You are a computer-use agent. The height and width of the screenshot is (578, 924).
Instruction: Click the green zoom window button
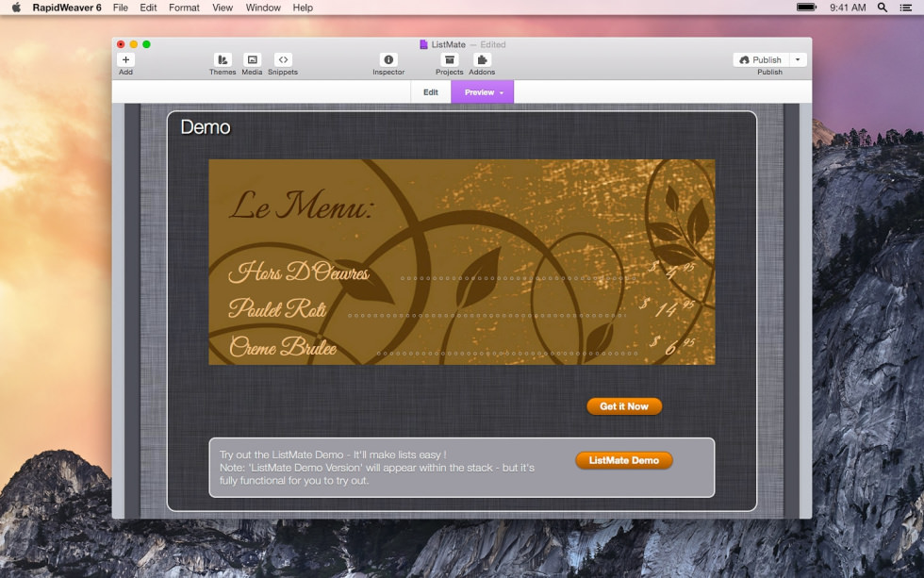[x=147, y=44]
